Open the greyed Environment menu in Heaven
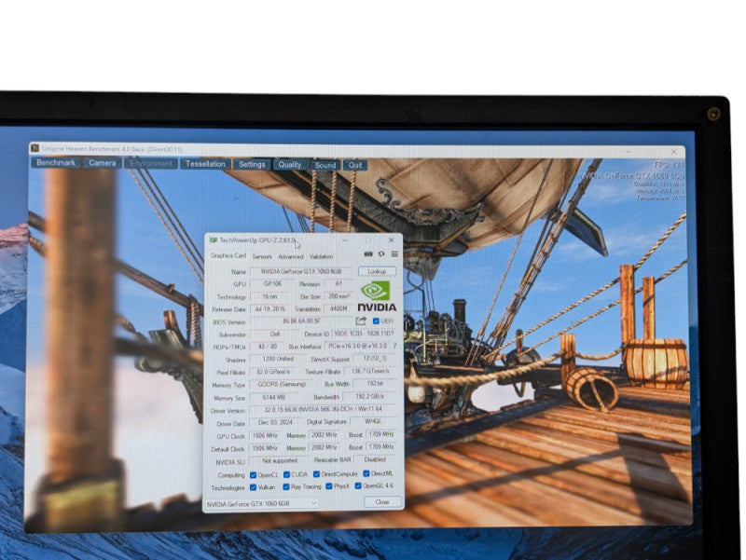 [151, 164]
